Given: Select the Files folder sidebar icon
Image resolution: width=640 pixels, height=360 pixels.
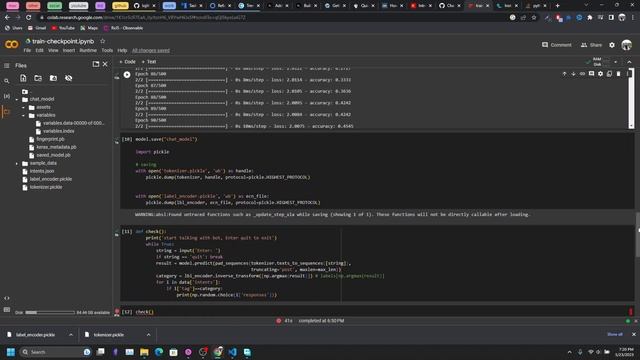Looking at the screenshot, I should [7, 111].
